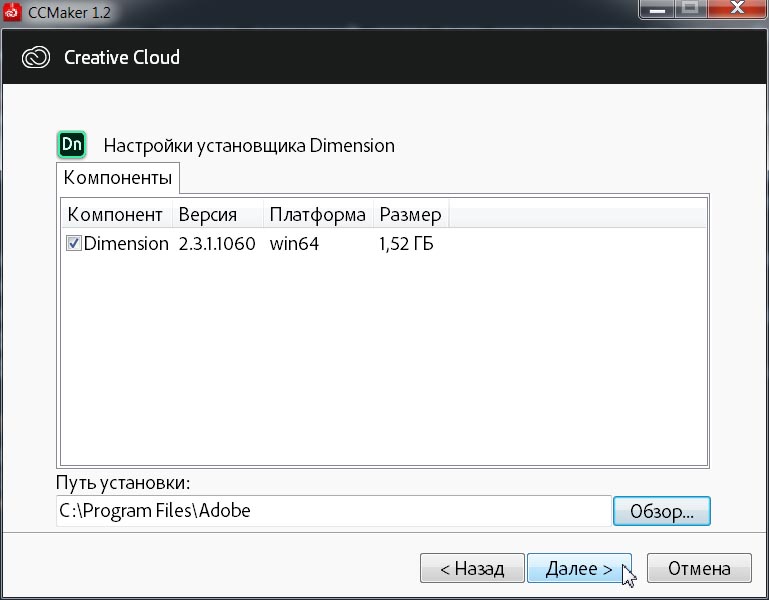Click the Creative Cloud title text
Viewport: 769px width, 600px height.
122,57
